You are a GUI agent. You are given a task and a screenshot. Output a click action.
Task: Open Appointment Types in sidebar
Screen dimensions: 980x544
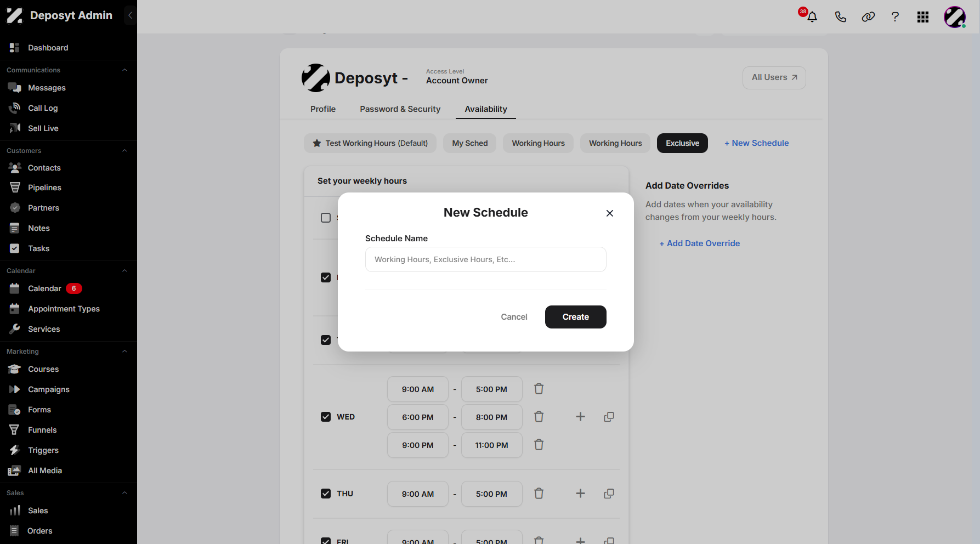coord(64,309)
